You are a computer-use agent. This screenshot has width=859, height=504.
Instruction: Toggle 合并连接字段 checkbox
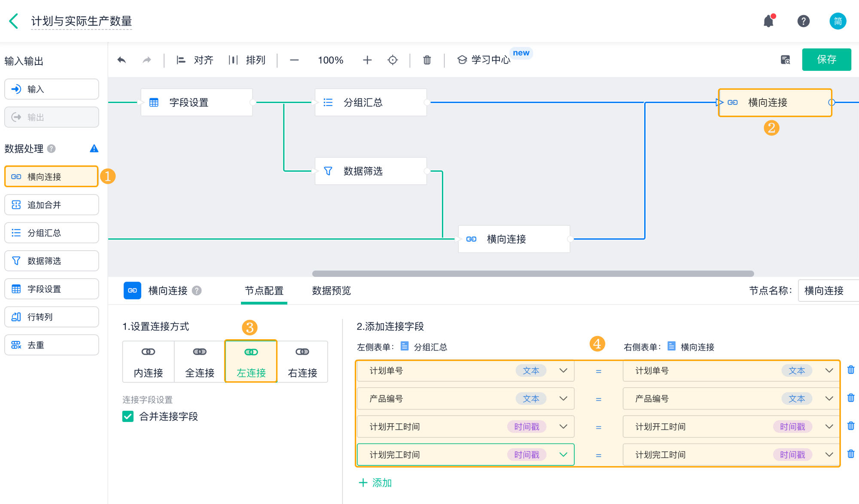[128, 416]
